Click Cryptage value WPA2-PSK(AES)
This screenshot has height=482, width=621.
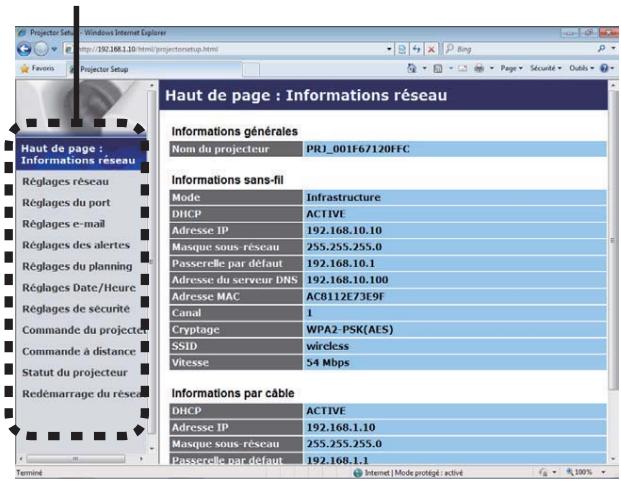click(350, 330)
